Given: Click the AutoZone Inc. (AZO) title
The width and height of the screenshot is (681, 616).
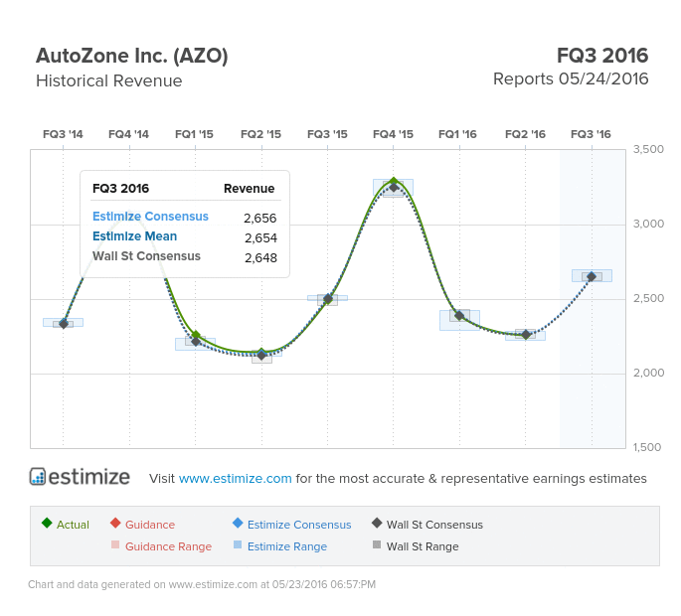Looking at the screenshot, I should [x=132, y=56].
